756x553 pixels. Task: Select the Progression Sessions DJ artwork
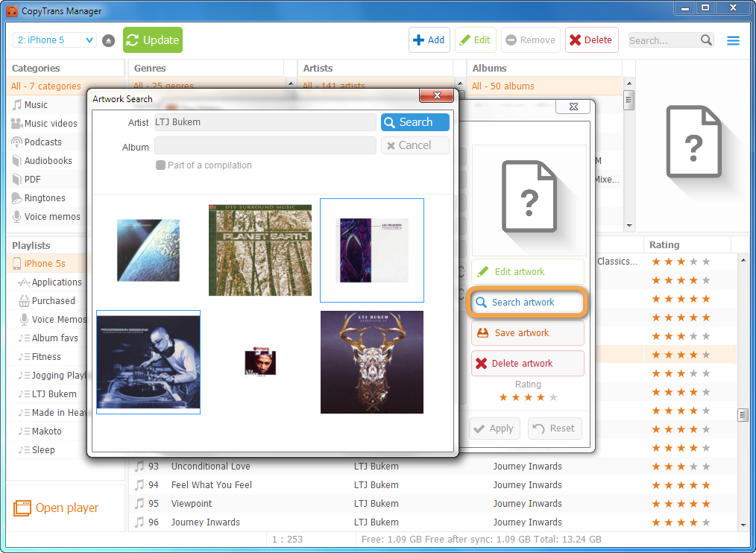coord(148,362)
